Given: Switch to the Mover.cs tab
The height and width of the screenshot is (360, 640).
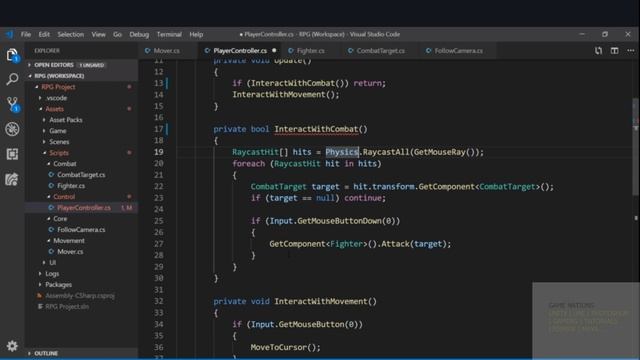Looking at the screenshot, I should [167, 51].
